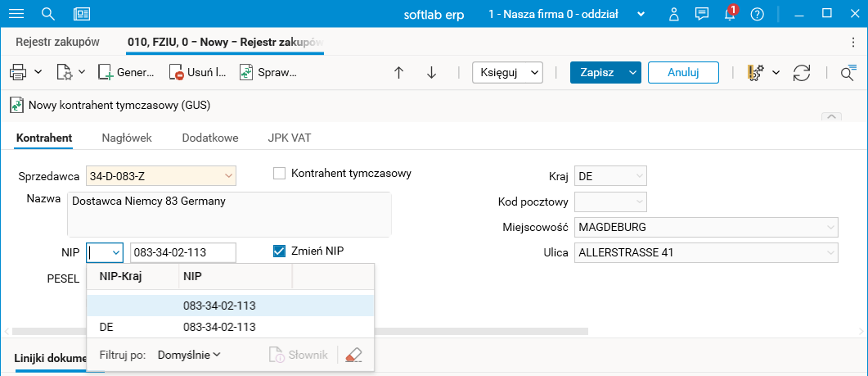Move to next record with down arrow
Image resolution: width=868 pixels, height=376 pixels.
[x=432, y=72]
